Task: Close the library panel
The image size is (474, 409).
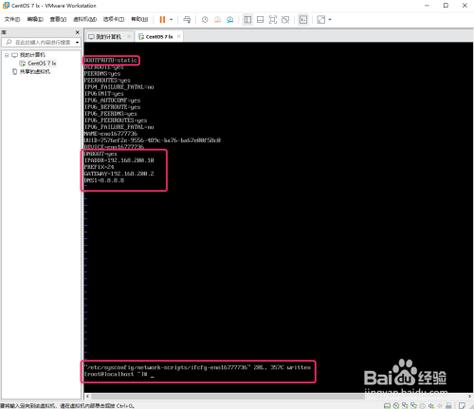Action: pyautogui.click(x=77, y=32)
